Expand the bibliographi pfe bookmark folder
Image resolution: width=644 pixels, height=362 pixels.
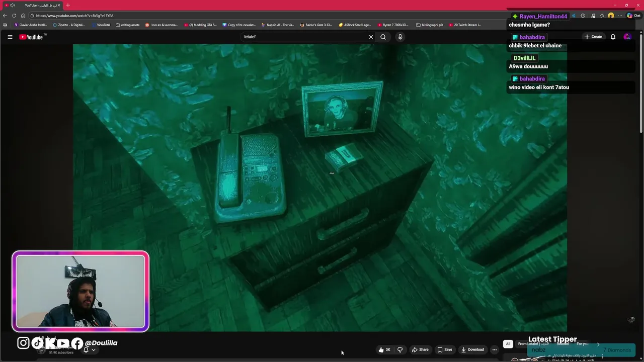point(430,25)
